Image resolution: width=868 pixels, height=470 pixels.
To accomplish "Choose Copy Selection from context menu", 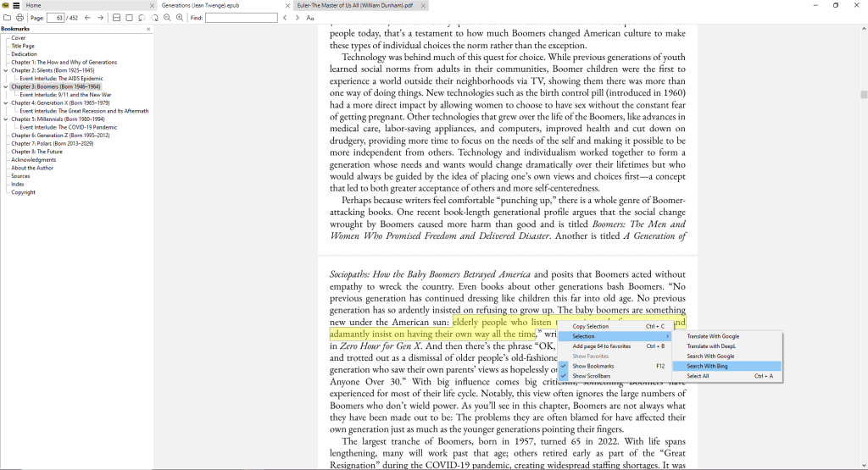I will (591, 327).
